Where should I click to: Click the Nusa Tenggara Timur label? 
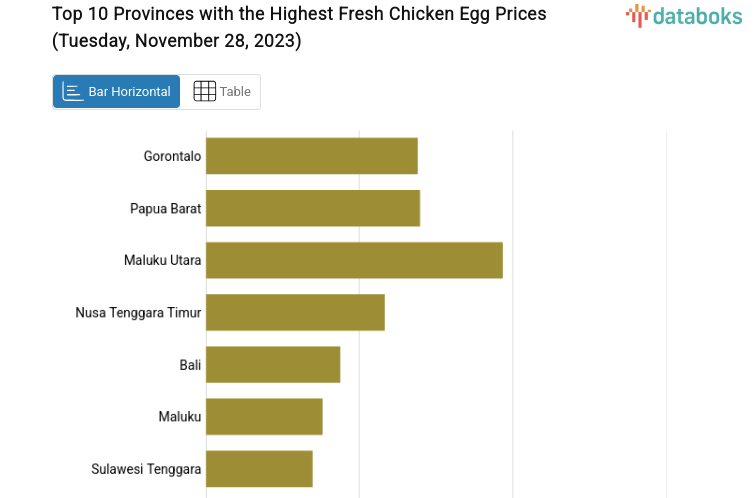tap(138, 312)
